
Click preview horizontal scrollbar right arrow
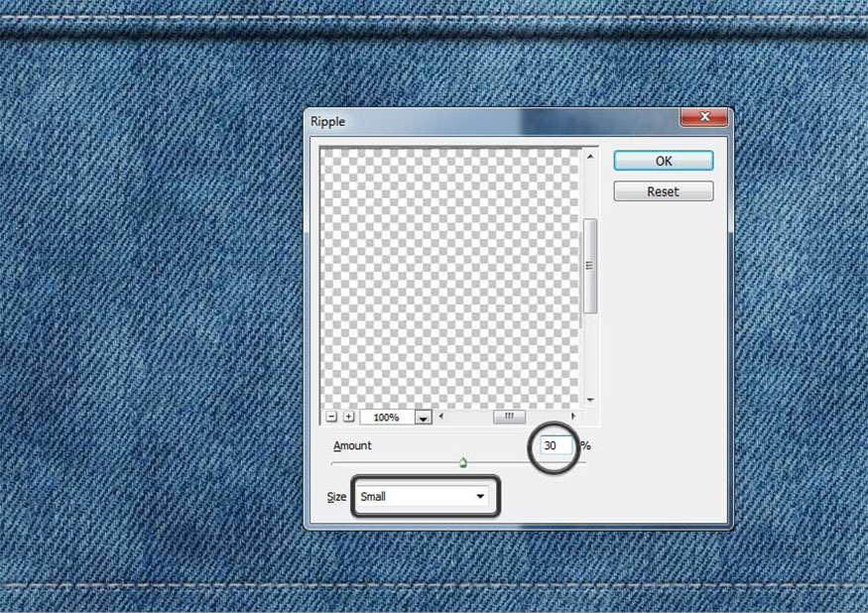pos(573,416)
